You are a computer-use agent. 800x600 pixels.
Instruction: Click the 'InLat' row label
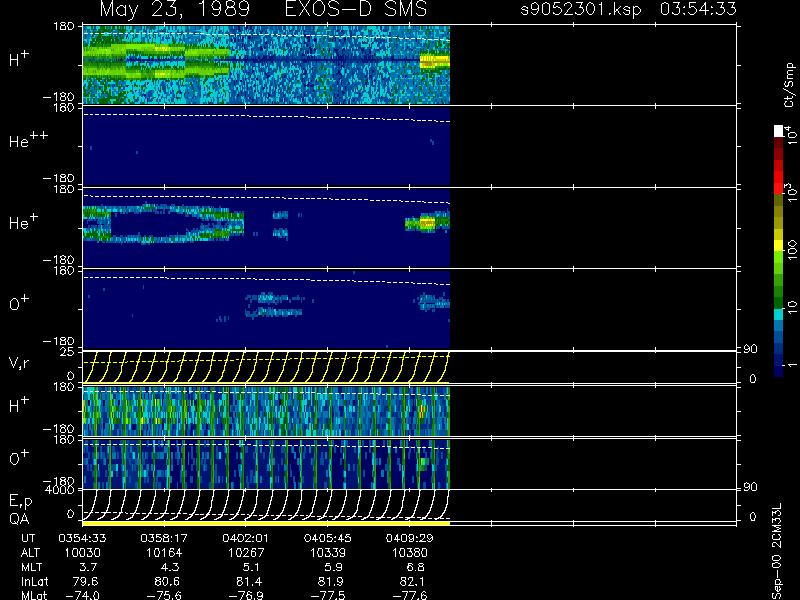pyautogui.click(x=34, y=581)
